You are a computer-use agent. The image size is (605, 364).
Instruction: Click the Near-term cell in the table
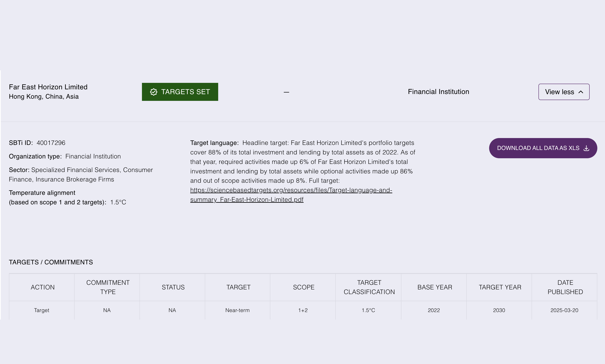237,310
